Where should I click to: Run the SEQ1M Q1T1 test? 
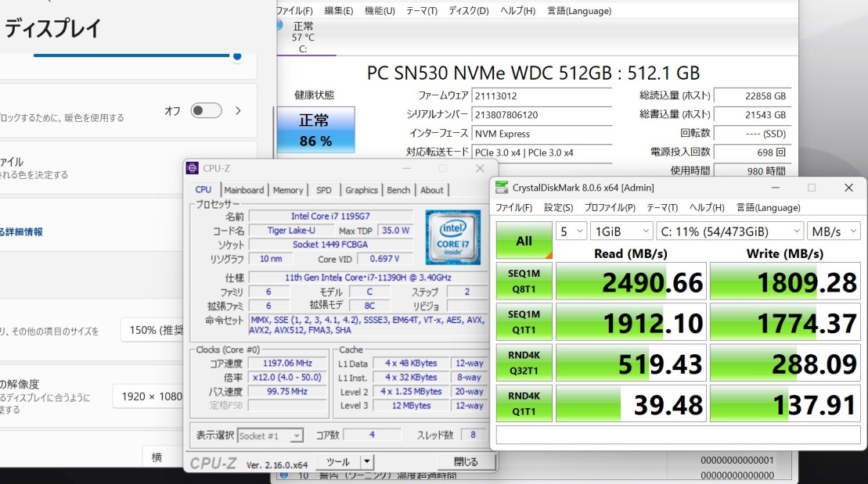point(524,322)
